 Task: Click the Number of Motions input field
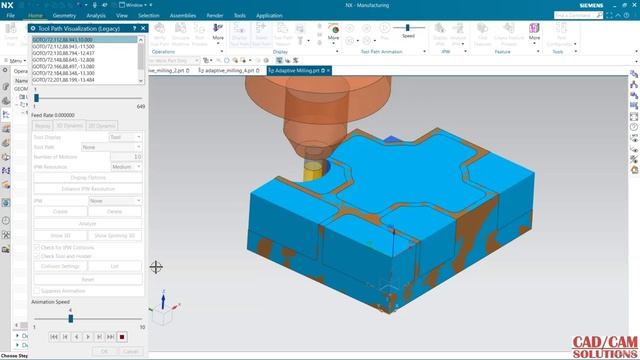point(126,157)
